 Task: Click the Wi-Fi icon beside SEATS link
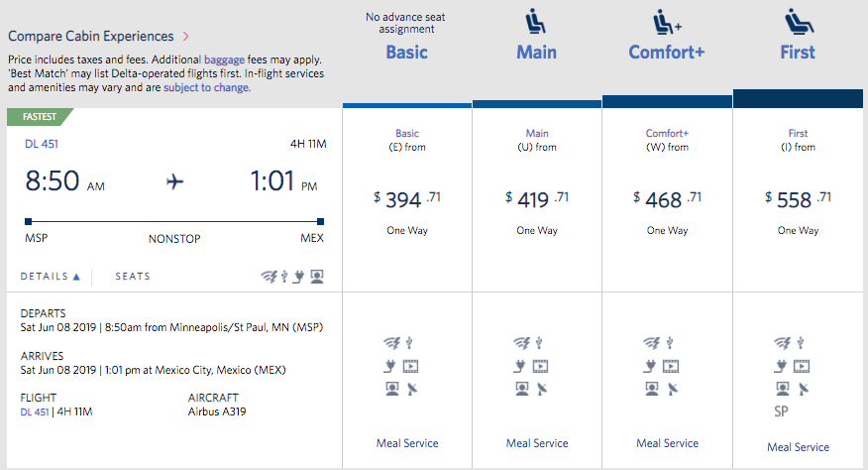(x=268, y=277)
